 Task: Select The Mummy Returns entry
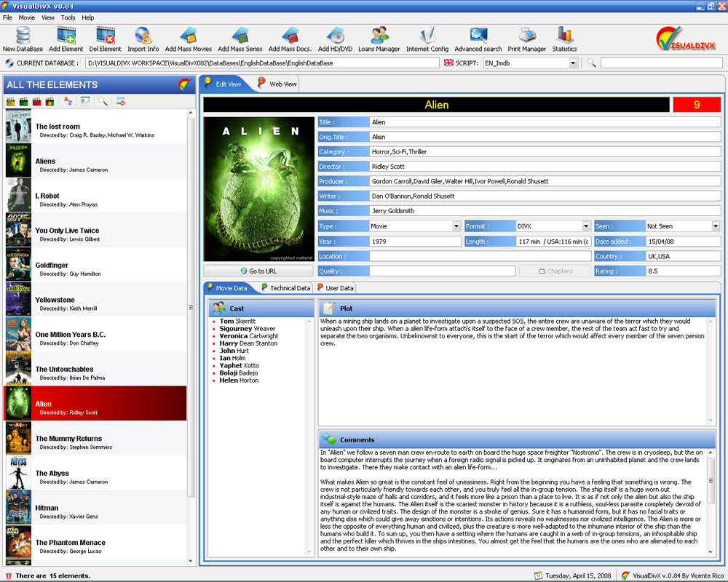coord(95,438)
